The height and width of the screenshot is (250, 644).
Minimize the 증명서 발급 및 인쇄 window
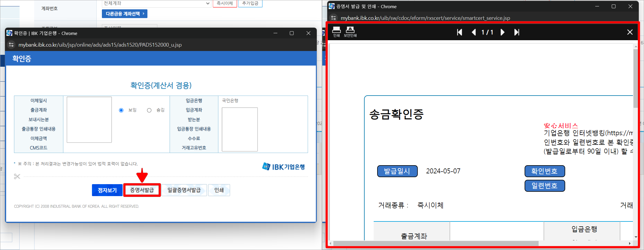coord(597,6)
